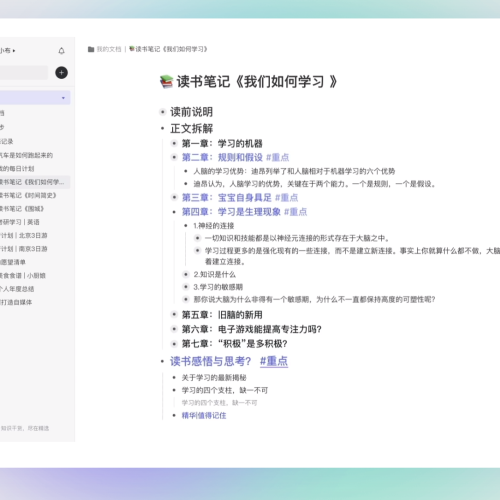Go to 我的文档 in the breadcrumb

tap(109, 49)
